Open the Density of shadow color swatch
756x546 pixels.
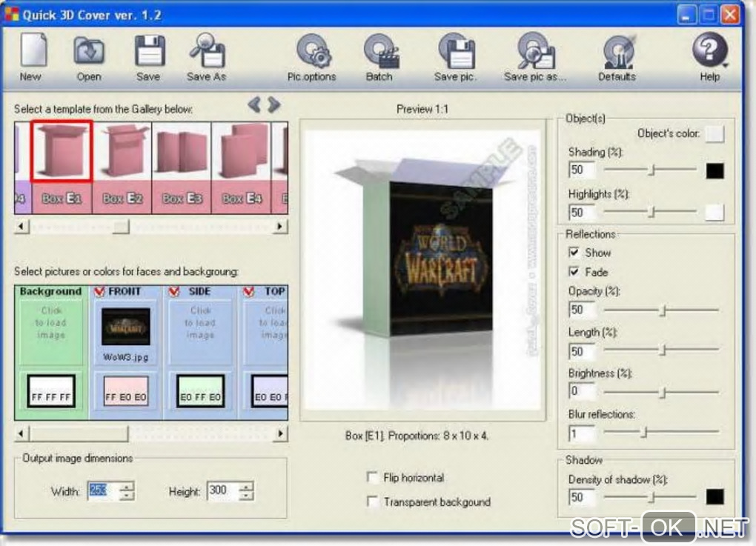714,496
